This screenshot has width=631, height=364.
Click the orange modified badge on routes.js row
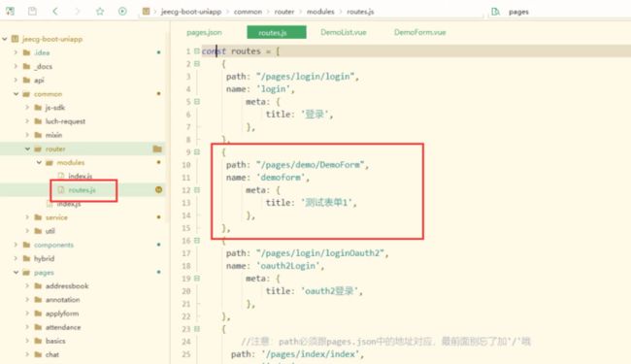coord(158,189)
